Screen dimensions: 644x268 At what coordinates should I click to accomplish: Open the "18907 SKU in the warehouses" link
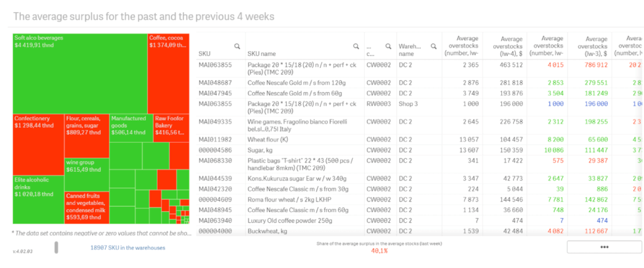[x=128, y=248]
